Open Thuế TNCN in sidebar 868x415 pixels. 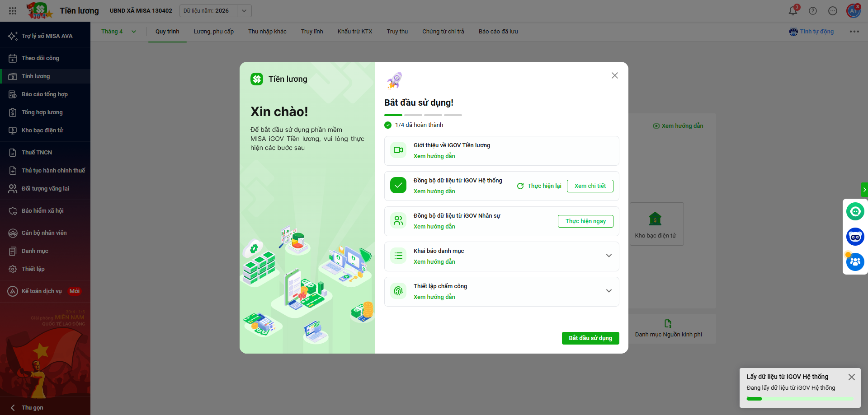(x=45, y=153)
